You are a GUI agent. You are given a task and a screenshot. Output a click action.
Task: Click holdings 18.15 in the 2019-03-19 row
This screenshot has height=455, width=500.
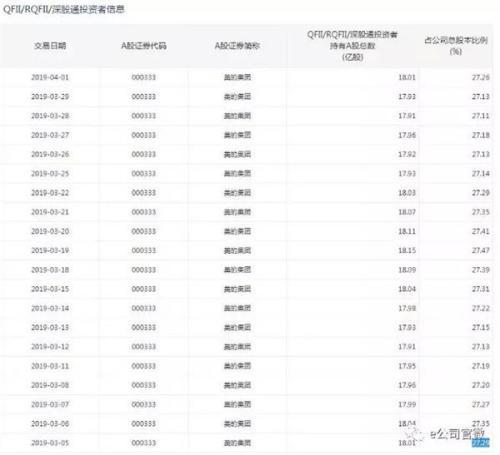pos(407,251)
